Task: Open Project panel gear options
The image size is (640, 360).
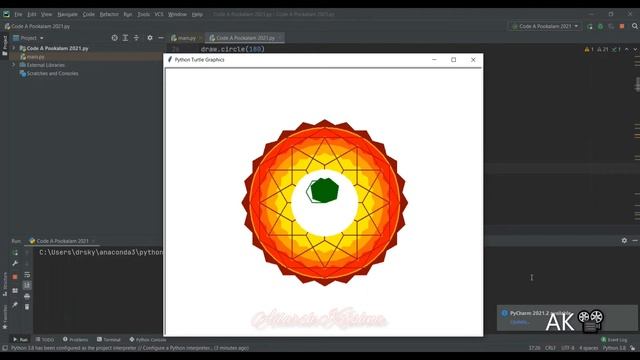Action: coord(150,38)
